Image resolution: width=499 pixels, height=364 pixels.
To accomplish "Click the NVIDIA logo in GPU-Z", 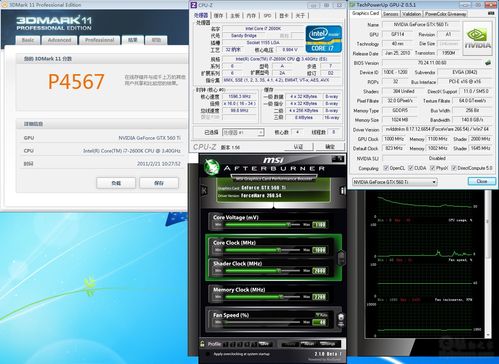I will coord(478,39).
